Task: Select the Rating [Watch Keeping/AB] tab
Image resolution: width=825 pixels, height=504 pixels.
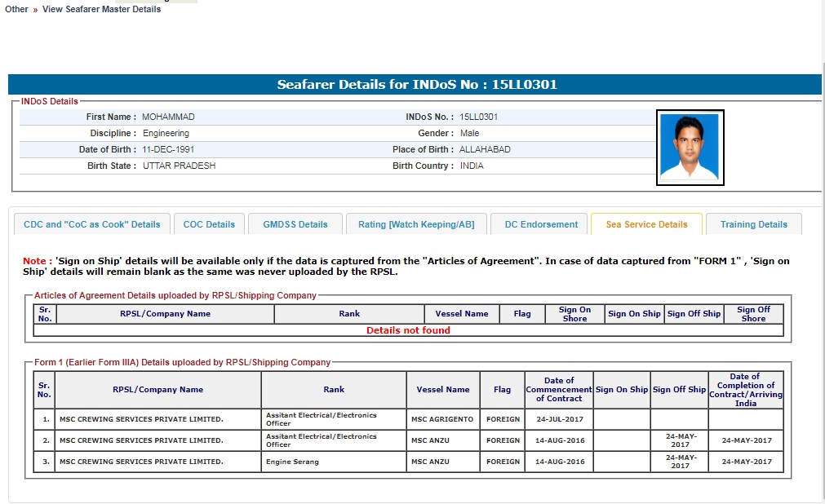Action: click(416, 224)
